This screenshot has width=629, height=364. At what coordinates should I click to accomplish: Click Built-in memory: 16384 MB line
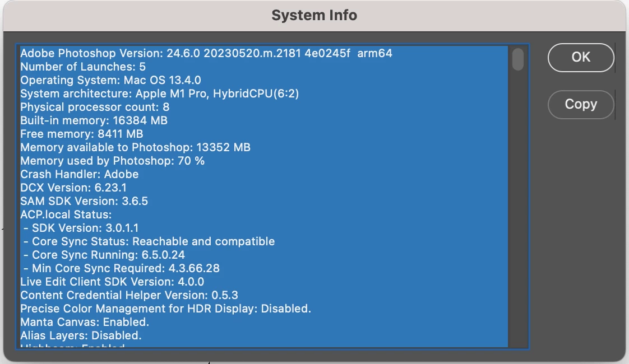[94, 120]
